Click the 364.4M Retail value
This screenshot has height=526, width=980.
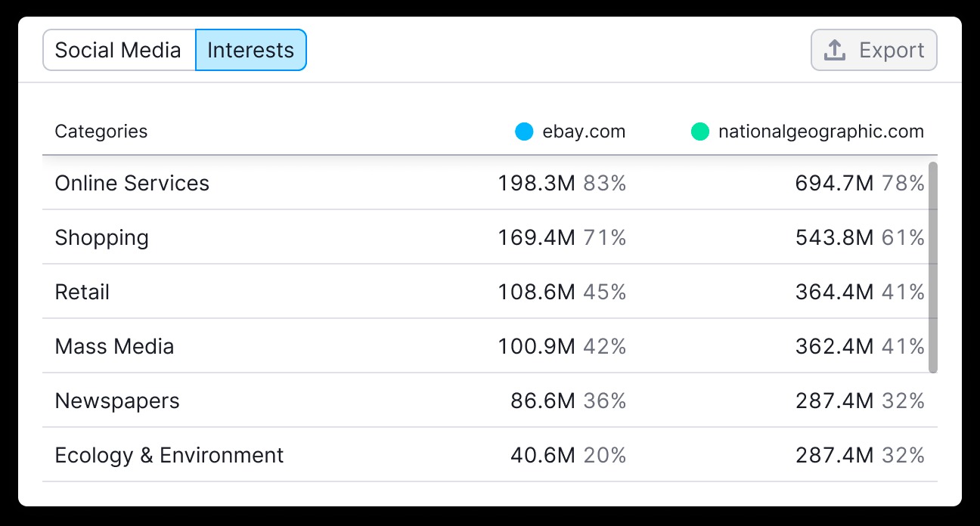[x=835, y=292]
